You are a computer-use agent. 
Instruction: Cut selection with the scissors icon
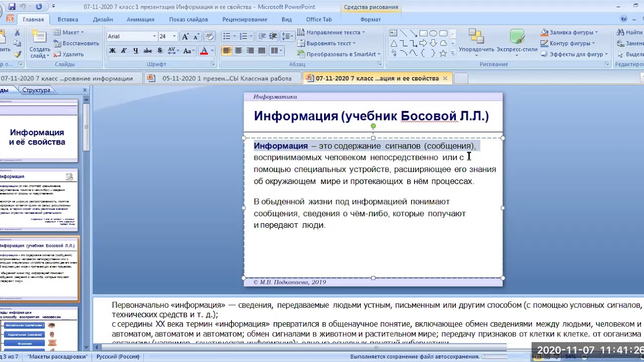click(x=17, y=32)
